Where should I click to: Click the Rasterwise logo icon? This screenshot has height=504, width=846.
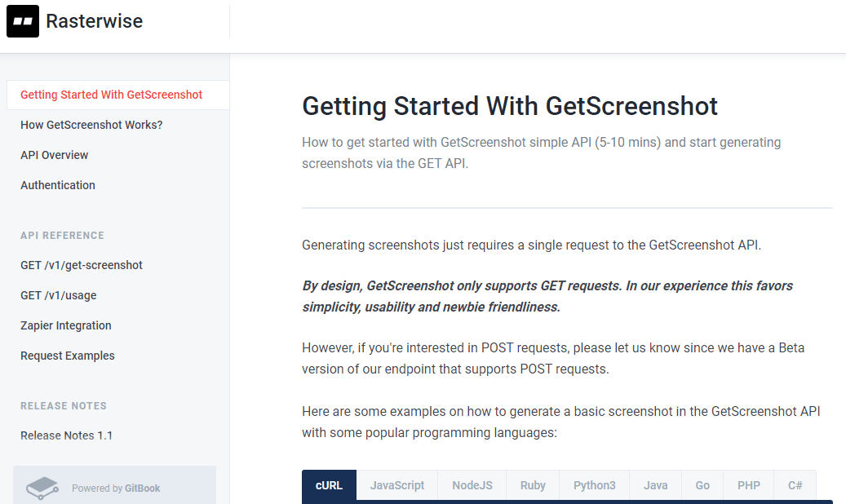23,21
